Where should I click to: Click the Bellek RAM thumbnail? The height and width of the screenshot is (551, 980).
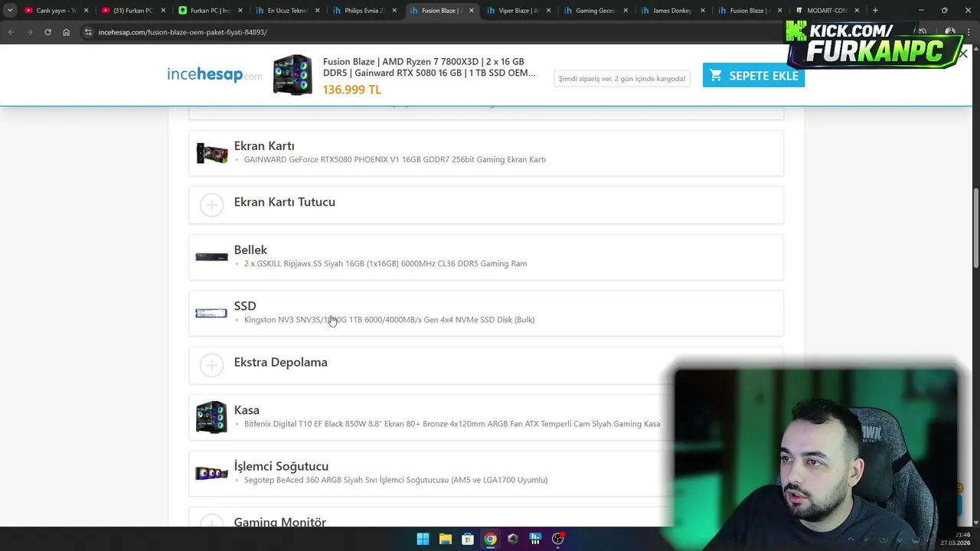(x=211, y=257)
